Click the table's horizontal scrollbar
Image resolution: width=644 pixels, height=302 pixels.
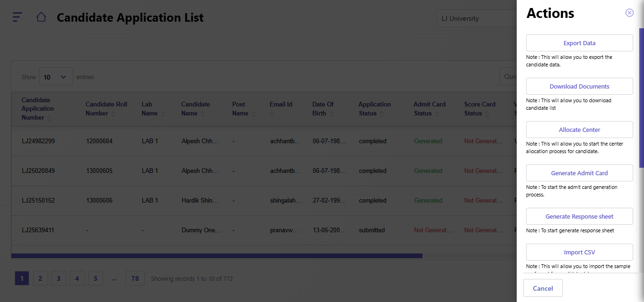217,256
